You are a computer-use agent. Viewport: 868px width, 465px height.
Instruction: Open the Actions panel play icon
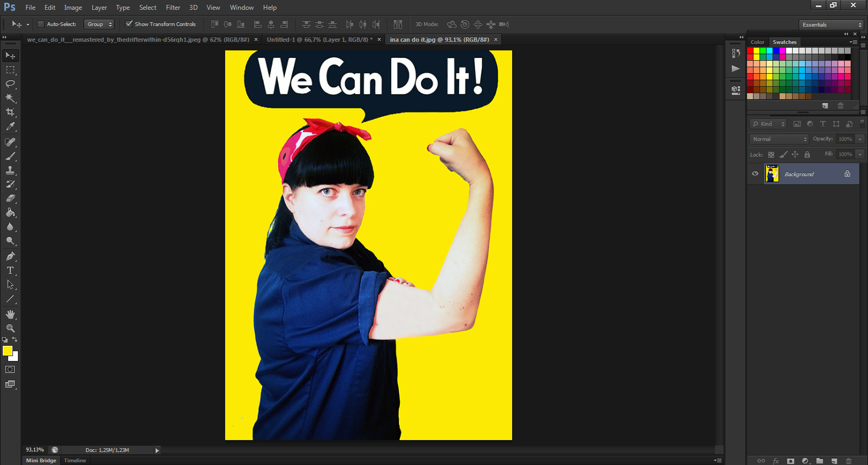[x=736, y=68]
